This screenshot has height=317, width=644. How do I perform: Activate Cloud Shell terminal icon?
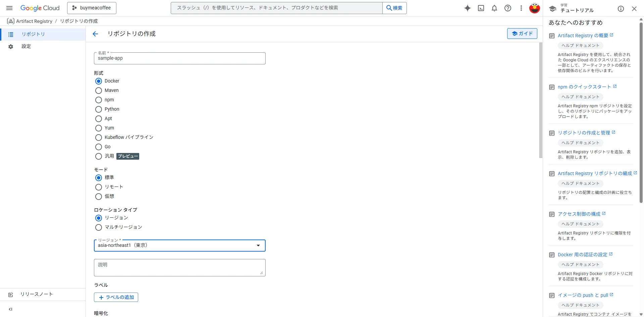tap(481, 8)
